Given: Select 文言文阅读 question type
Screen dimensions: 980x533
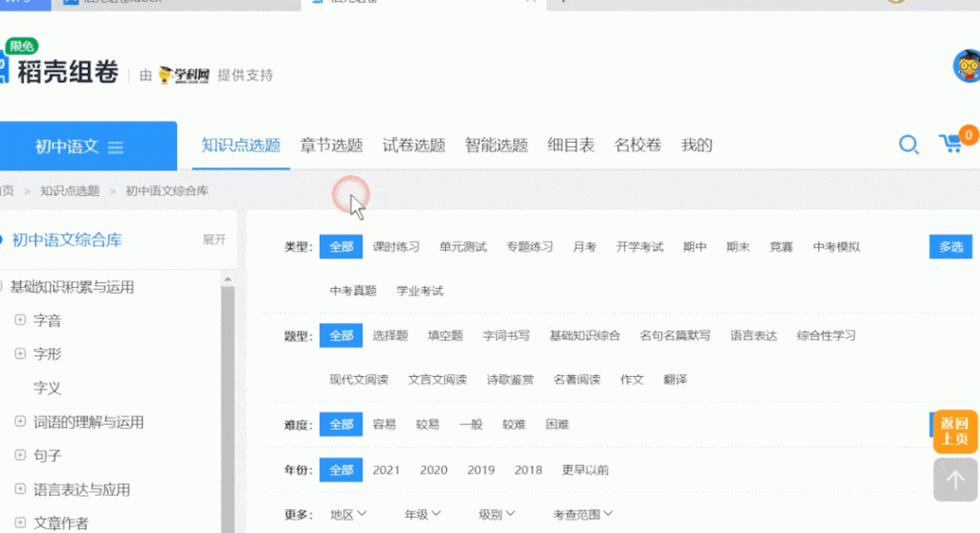Looking at the screenshot, I should (x=437, y=380).
